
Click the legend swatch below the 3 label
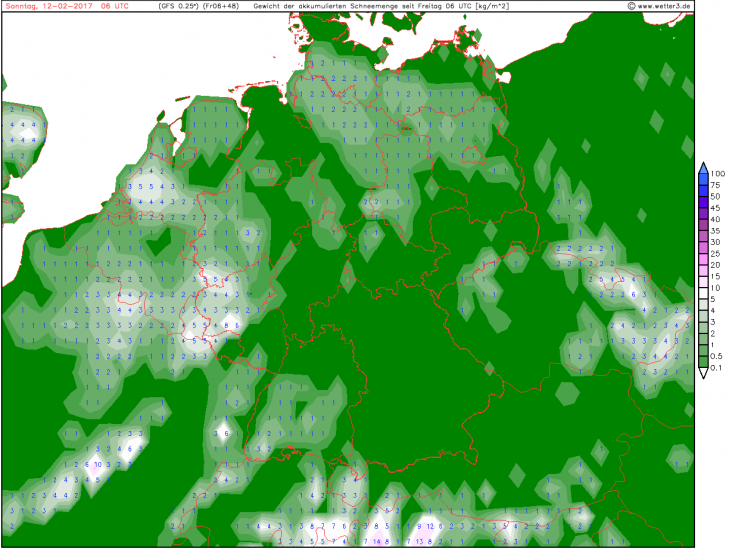click(x=703, y=327)
